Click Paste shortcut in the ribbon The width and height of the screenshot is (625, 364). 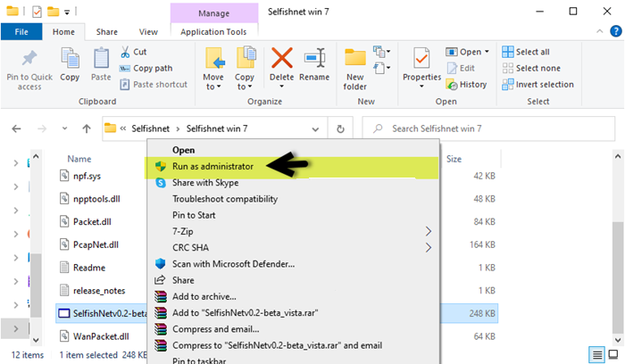[x=154, y=85]
